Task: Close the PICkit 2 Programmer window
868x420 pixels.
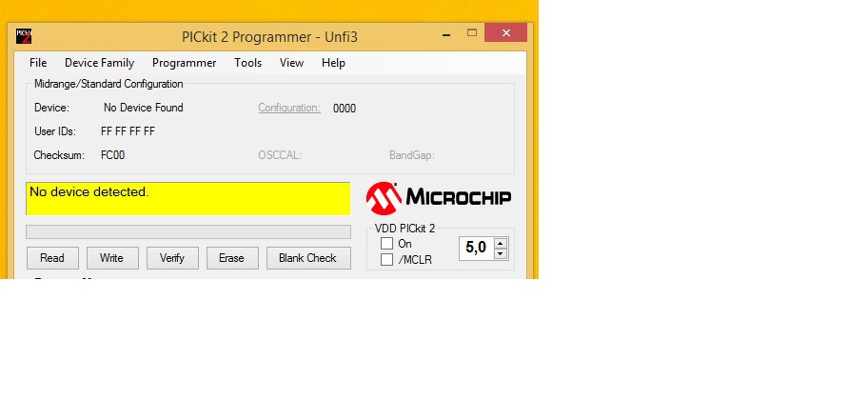Action: pyautogui.click(x=506, y=32)
